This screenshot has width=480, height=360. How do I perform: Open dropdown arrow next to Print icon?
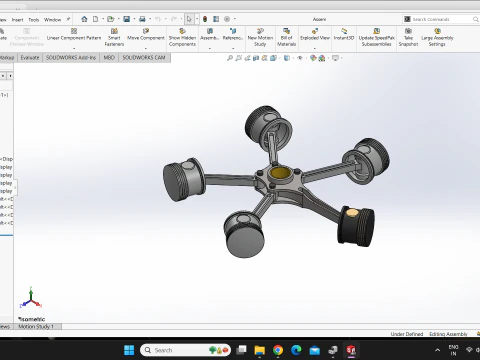pos(150,19)
